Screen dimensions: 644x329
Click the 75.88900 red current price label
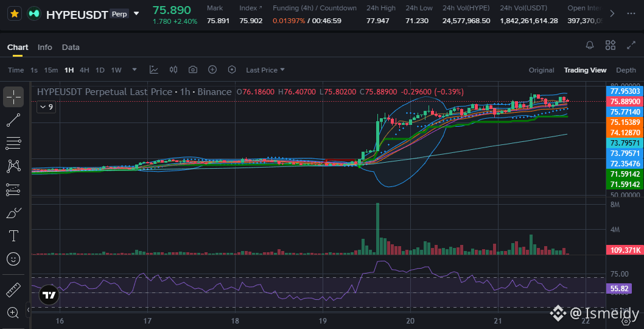(x=625, y=102)
